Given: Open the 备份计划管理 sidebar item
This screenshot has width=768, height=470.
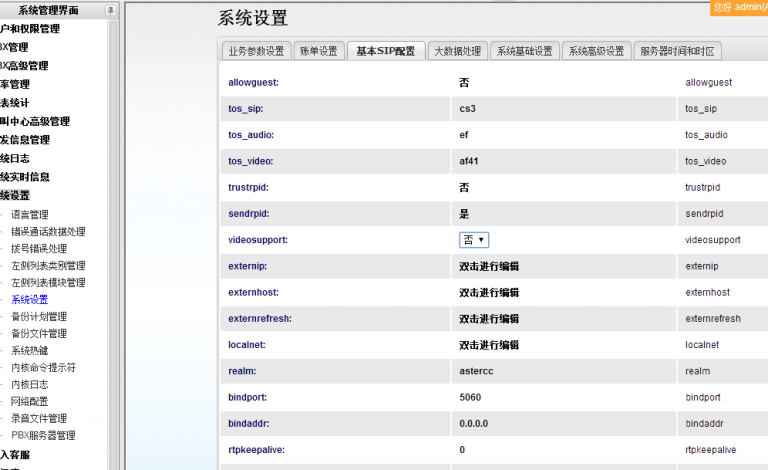Looking at the screenshot, I should (39, 317).
